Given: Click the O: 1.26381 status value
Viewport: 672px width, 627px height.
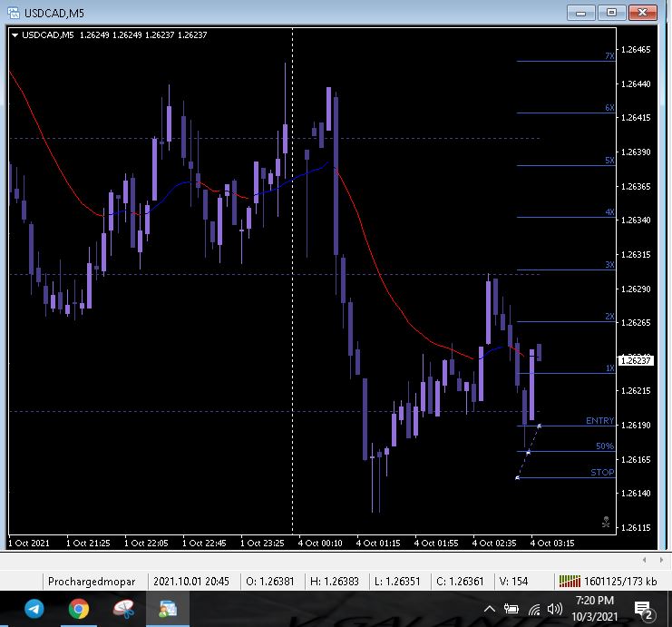Looking at the screenshot, I should [270, 582].
